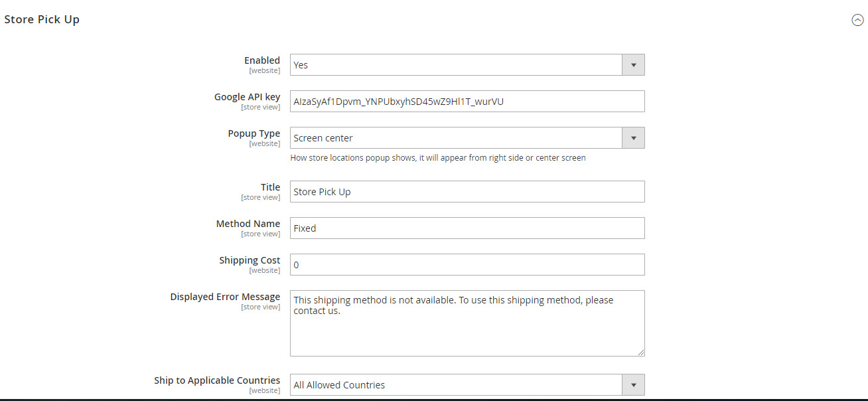Click the Store Pick Up section heading
This screenshot has width=868, height=401.
click(42, 20)
